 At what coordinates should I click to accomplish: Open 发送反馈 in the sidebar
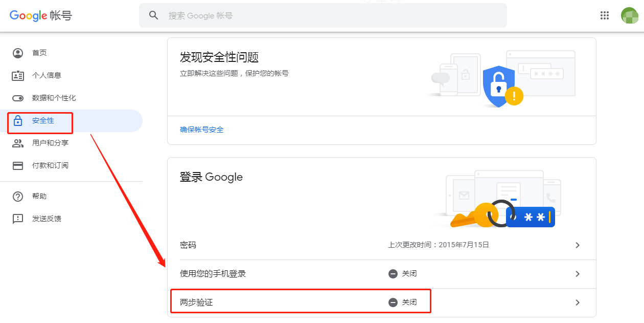coord(71,219)
